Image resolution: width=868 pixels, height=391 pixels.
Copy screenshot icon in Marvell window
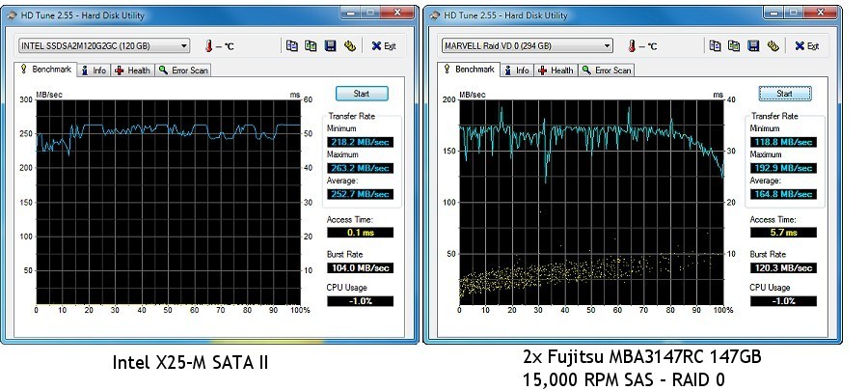[734, 46]
